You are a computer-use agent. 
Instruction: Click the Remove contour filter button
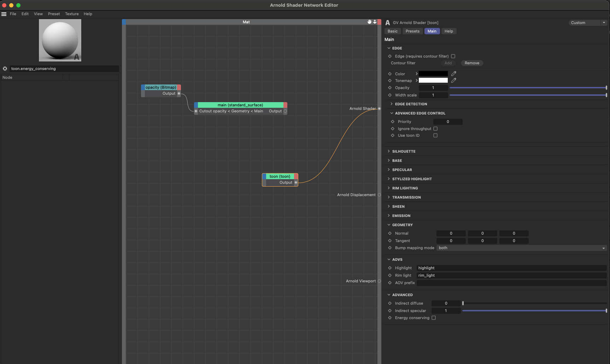pyautogui.click(x=472, y=63)
